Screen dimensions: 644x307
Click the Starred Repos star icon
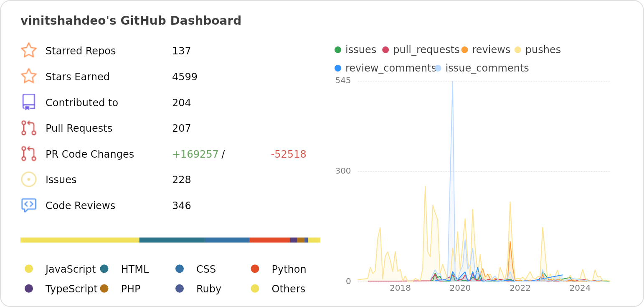pos(28,50)
